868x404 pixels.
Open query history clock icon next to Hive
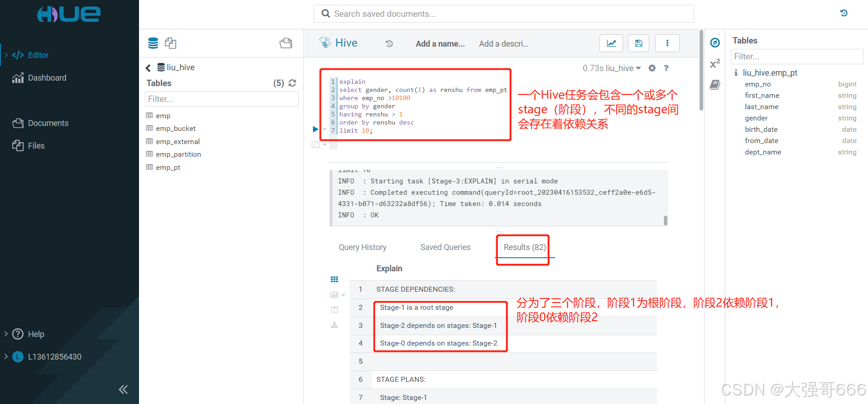click(x=389, y=44)
